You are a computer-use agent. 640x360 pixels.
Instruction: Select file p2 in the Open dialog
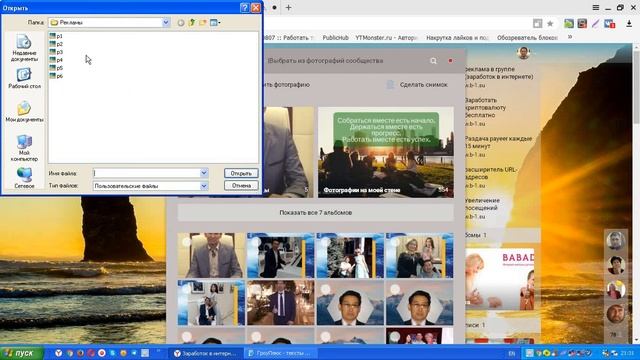coord(56,44)
